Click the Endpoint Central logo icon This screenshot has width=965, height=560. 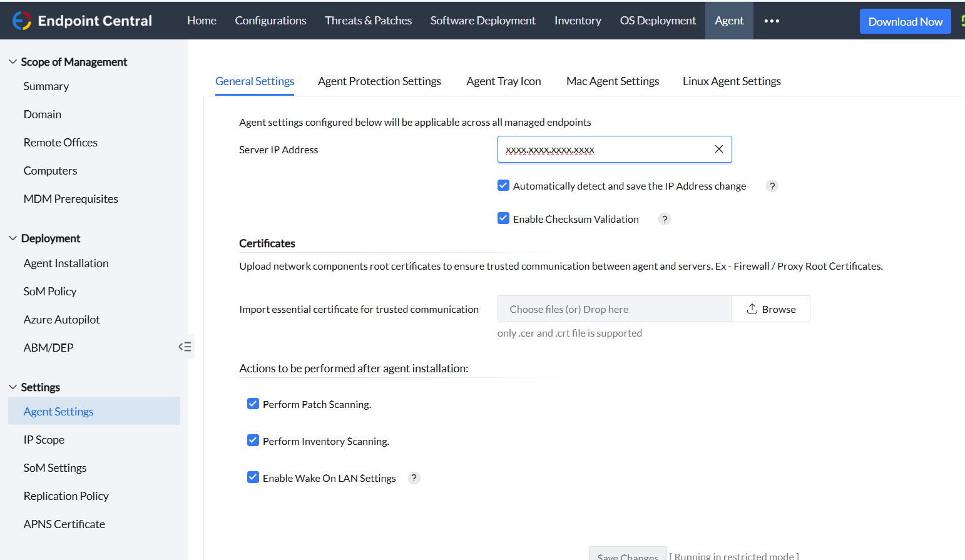[x=22, y=21]
